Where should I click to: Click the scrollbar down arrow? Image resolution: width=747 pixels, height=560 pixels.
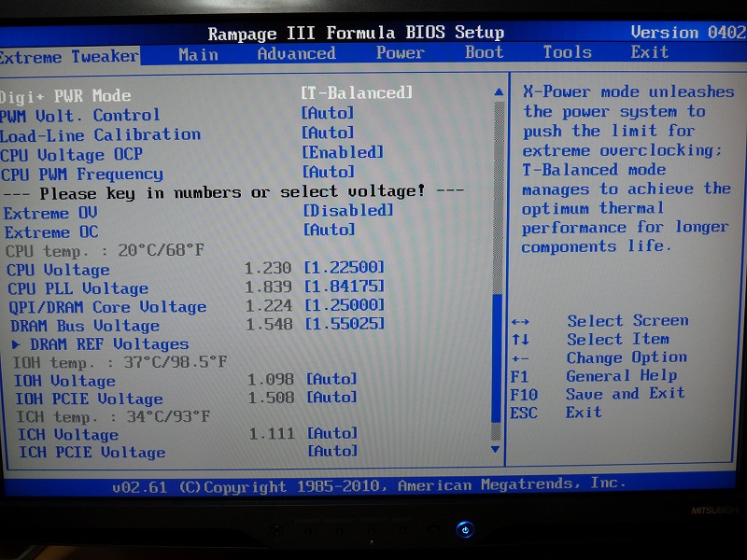(x=496, y=449)
